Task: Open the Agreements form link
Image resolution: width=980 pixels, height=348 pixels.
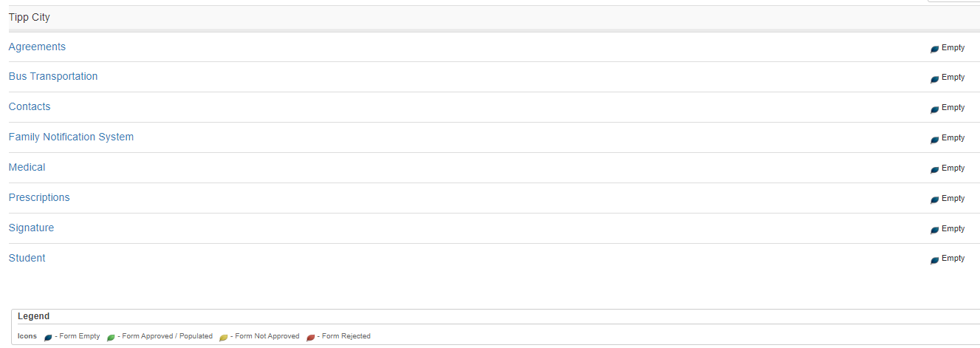Action: pos(37,47)
